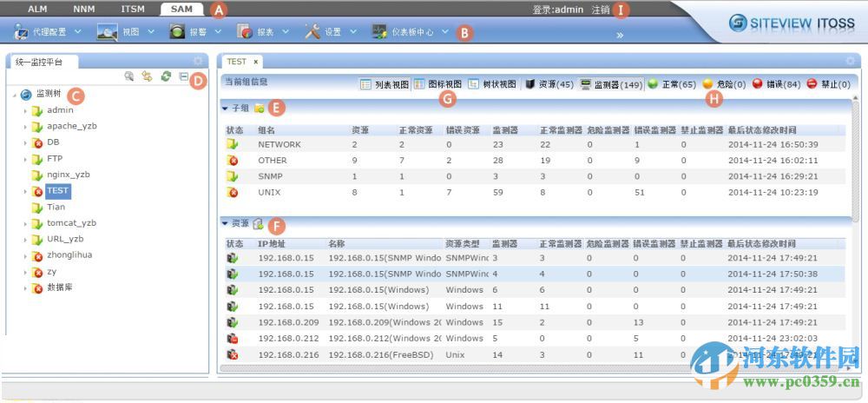The image size is (868, 403).
Task: Select URL_yzb in the tree
Action: tap(65, 239)
